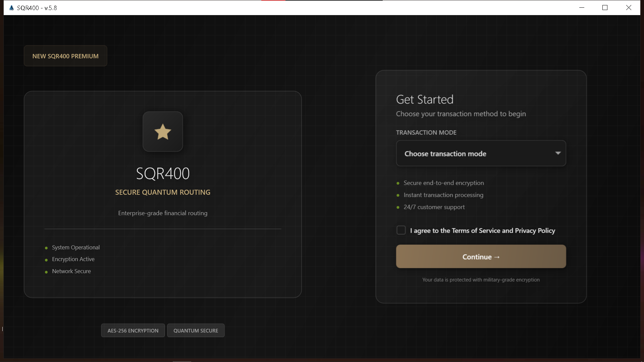
Task: Click the green dot beside Encryption Active
Action: coord(46,260)
